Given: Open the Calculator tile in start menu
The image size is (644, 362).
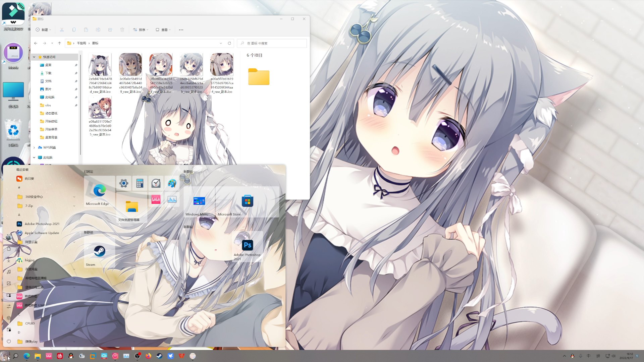Looking at the screenshot, I should 140,183.
